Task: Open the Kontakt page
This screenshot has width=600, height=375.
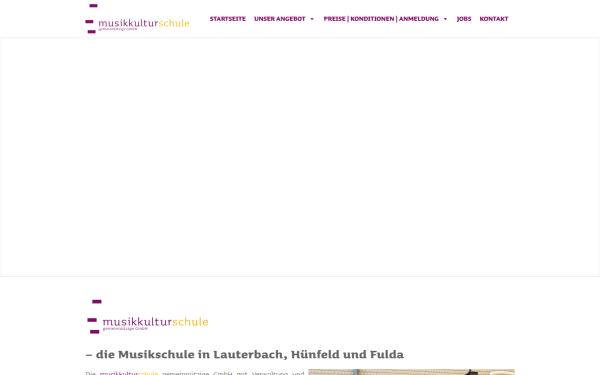Action: click(494, 19)
